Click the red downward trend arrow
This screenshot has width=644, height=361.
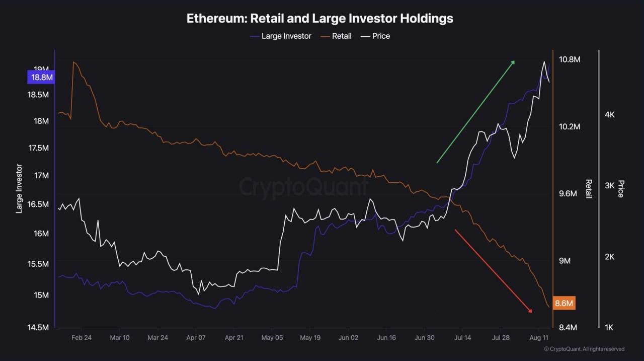[494, 271]
